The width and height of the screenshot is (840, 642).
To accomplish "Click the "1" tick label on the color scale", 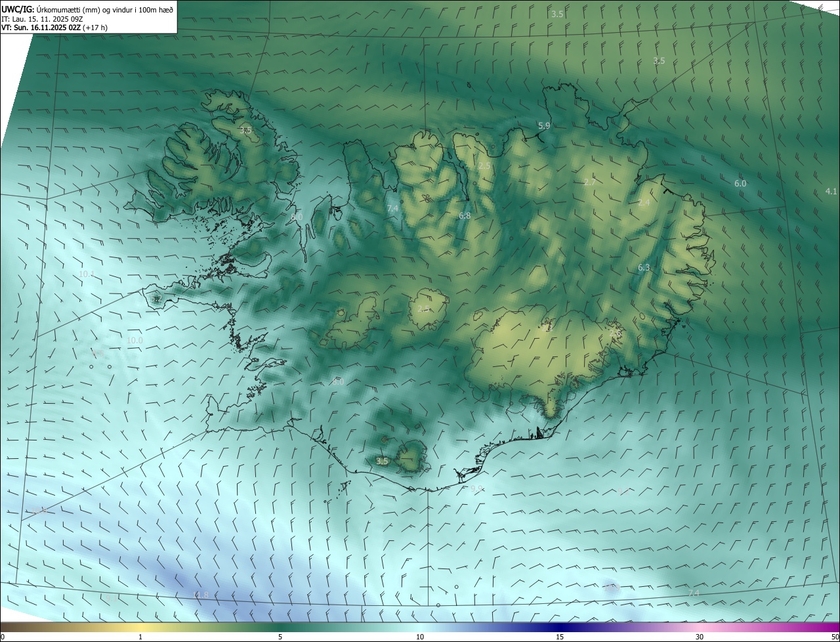I will click(140, 637).
